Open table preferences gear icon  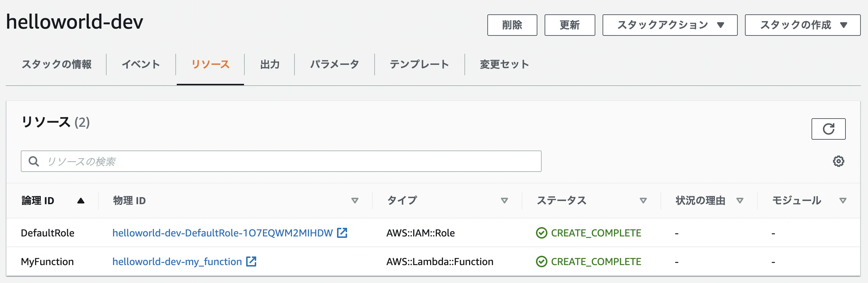838,161
